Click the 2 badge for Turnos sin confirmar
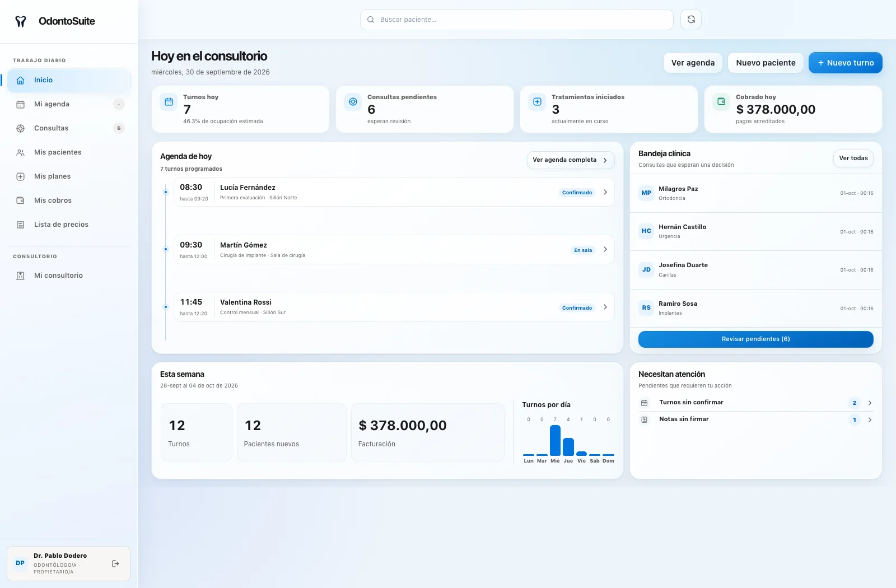 [855, 403]
